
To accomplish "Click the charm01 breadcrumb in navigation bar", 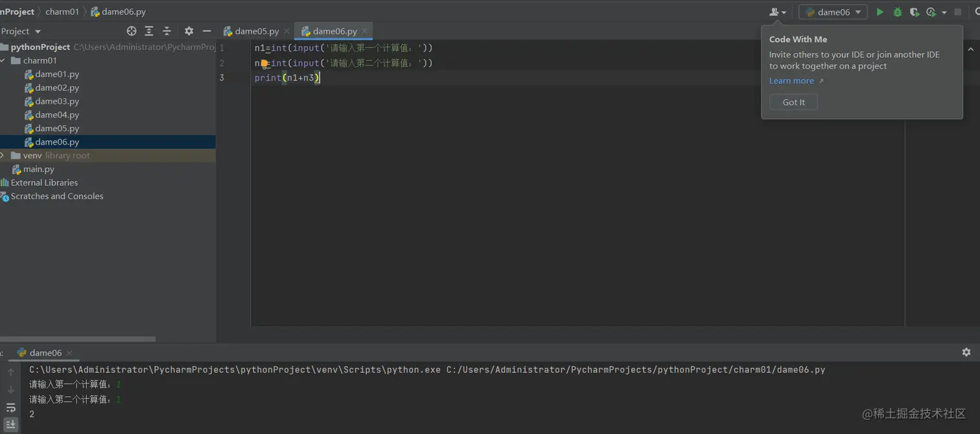I will tap(62, 12).
